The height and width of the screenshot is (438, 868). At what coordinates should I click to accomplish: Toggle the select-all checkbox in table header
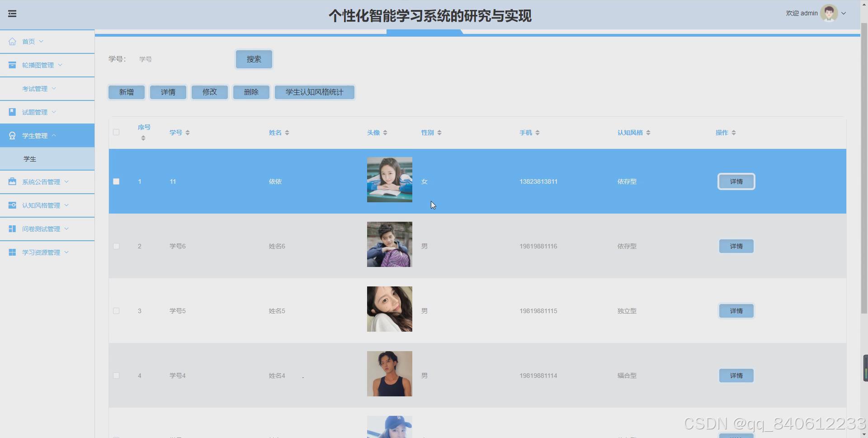click(116, 132)
